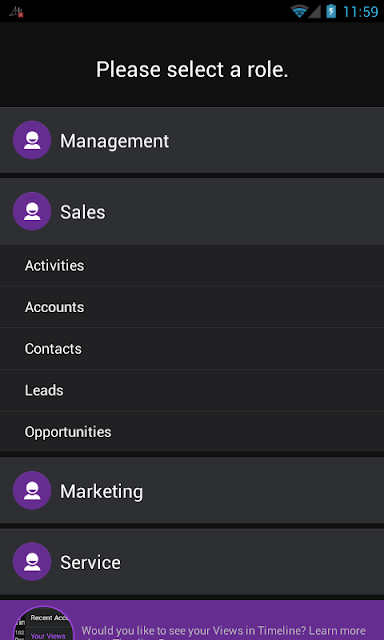Select Accounts under Sales
The height and width of the screenshot is (640, 384).
pyautogui.click(x=192, y=307)
